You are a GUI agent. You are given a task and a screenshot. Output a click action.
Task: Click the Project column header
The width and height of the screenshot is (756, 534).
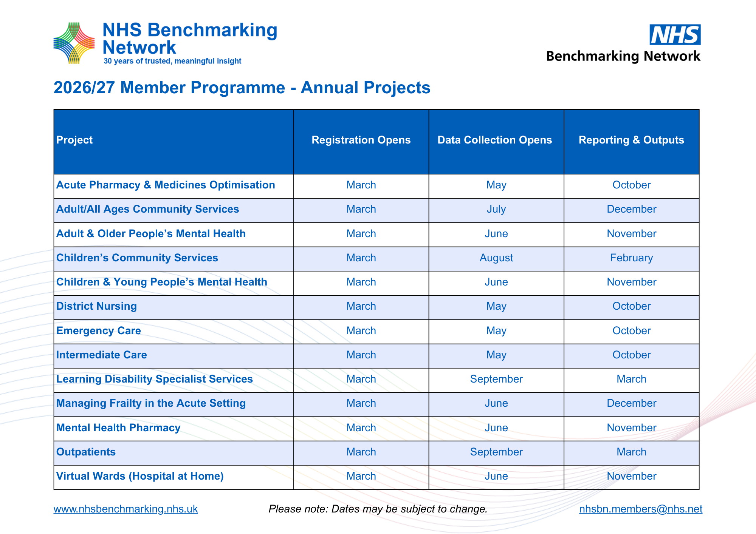coord(74,140)
